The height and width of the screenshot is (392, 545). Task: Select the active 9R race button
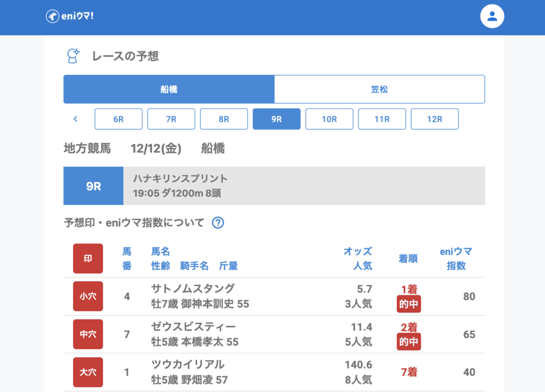276,119
